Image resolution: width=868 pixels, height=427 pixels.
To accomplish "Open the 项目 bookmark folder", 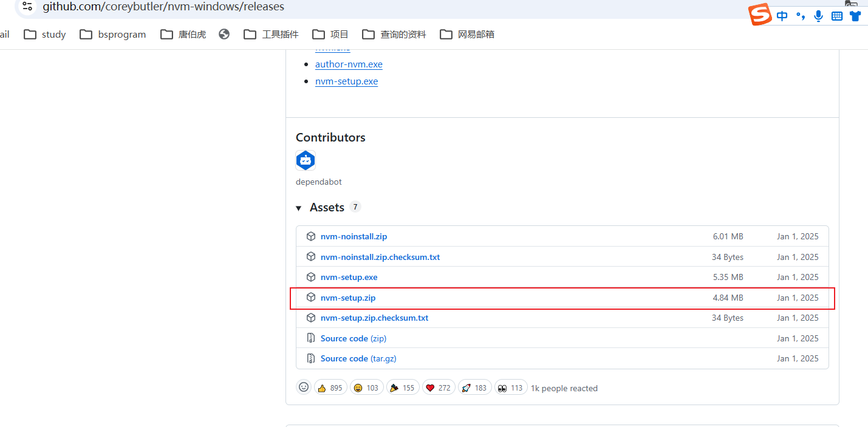I will click(330, 35).
